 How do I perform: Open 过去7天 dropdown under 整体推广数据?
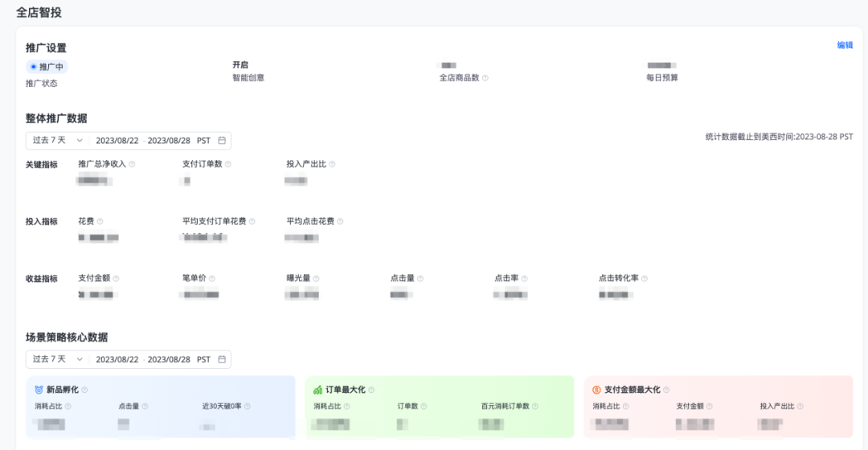pos(58,141)
